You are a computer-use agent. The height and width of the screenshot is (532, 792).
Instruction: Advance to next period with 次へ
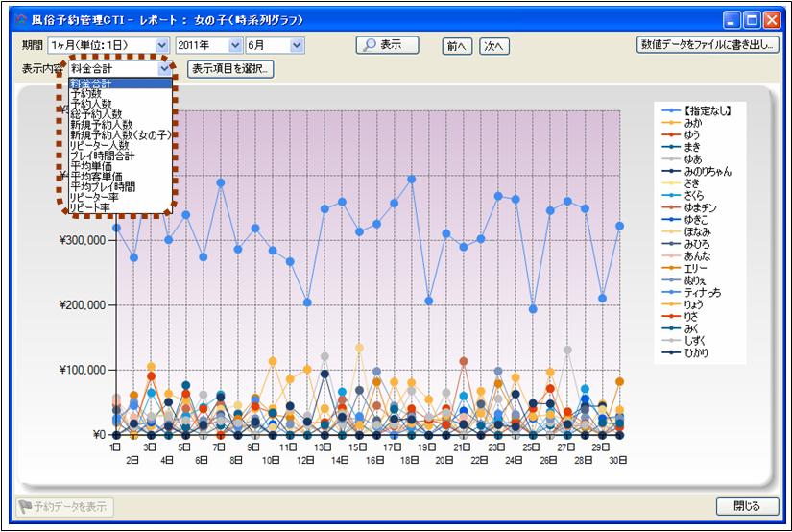tap(493, 46)
